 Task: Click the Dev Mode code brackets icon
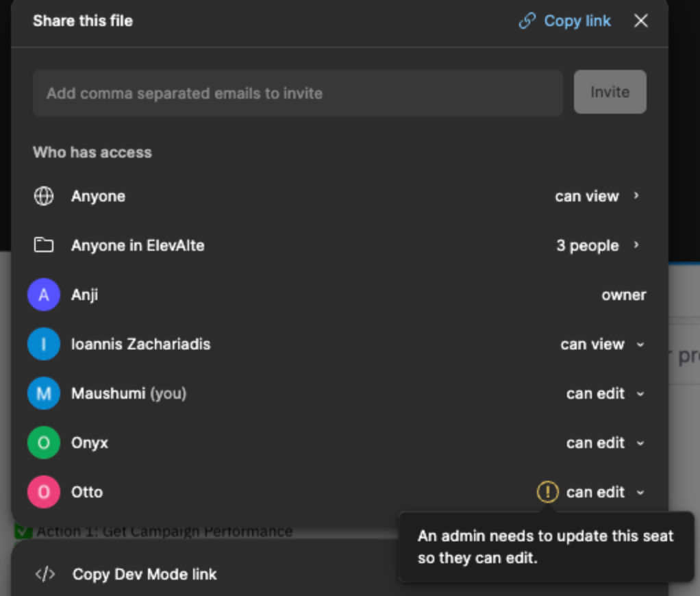pyautogui.click(x=45, y=574)
